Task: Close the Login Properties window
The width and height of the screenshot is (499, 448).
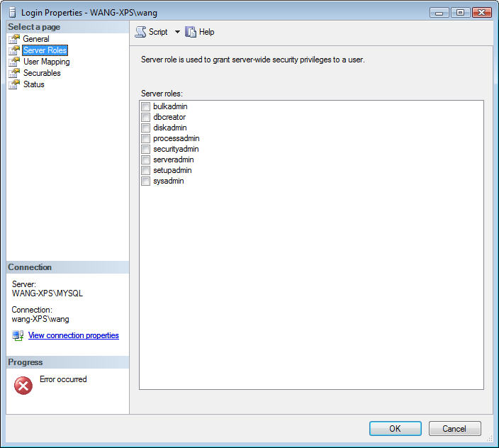Action: [x=482, y=13]
